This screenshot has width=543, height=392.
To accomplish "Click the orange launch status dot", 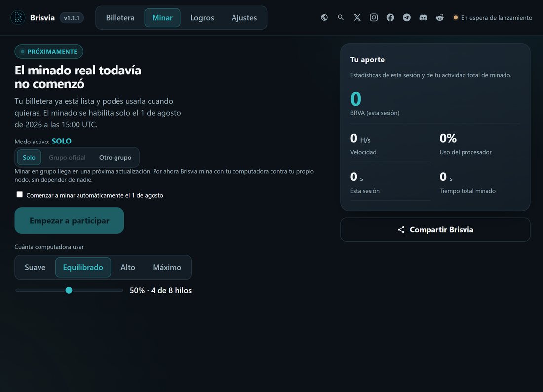I will click(456, 18).
